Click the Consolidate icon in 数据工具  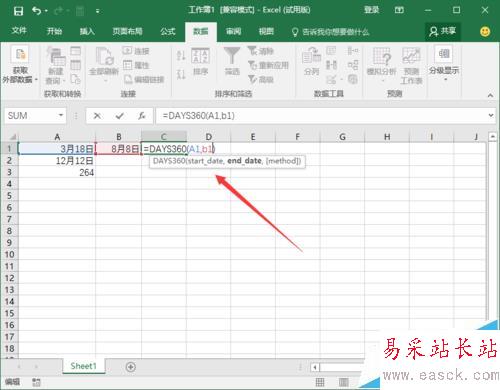353,51
